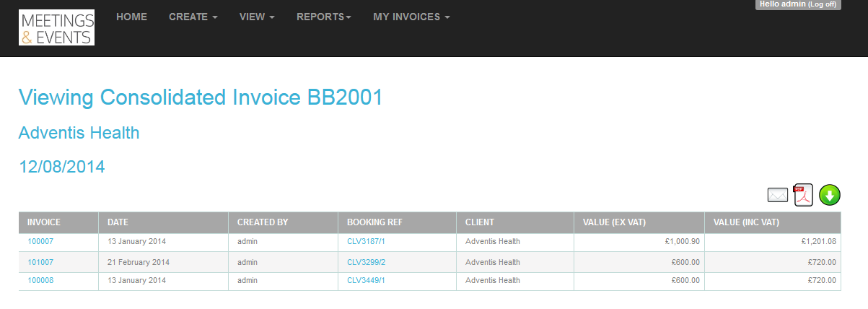The width and height of the screenshot is (868, 309).
Task: Open booking ref CLV3449/1
Action: pyautogui.click(x=366, y=281)
